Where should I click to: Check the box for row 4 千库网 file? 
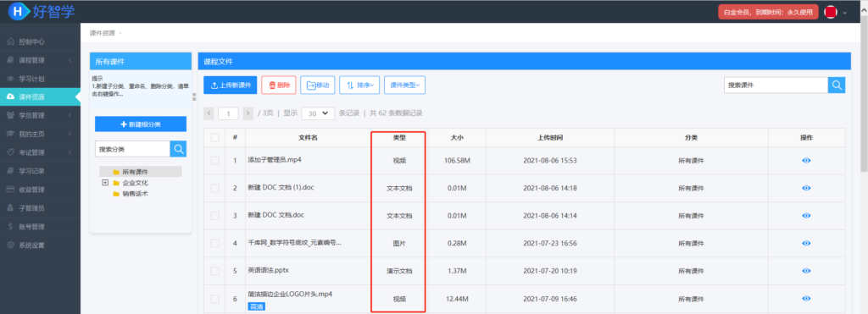coord(214,243)
